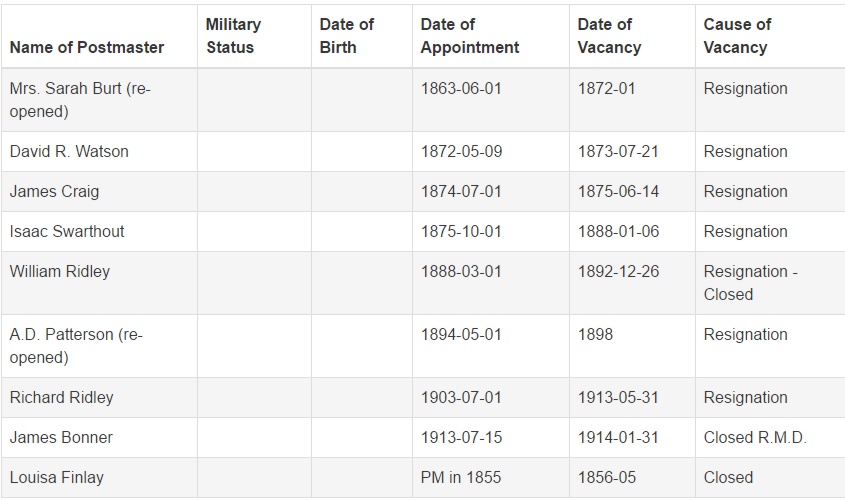Click the Date of Birth column header

pos(346,36)
